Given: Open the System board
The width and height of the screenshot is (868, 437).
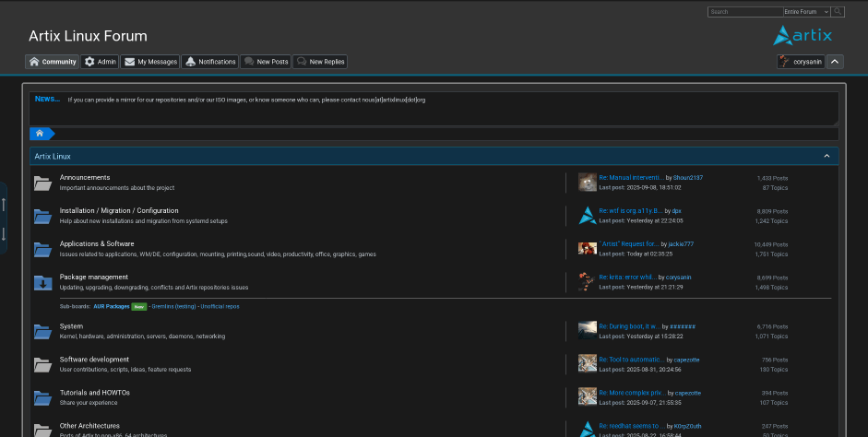Looking at the screenshot, I should pyautogui.click(x=71, y=326).
